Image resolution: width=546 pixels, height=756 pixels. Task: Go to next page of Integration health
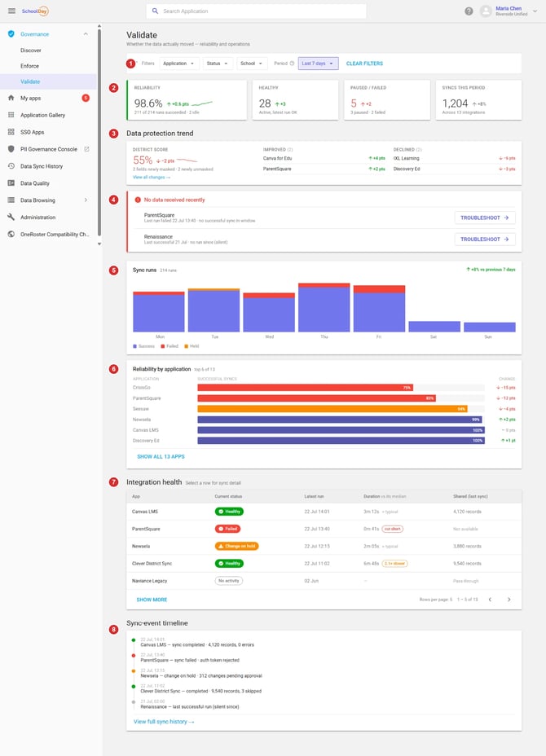click(509, 600)
